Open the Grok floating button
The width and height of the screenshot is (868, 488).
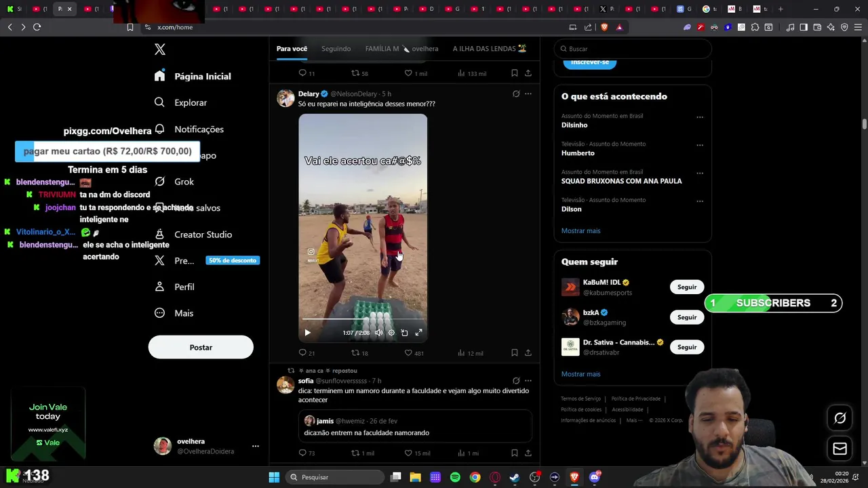pyautogui.click(x=840, y=418)
